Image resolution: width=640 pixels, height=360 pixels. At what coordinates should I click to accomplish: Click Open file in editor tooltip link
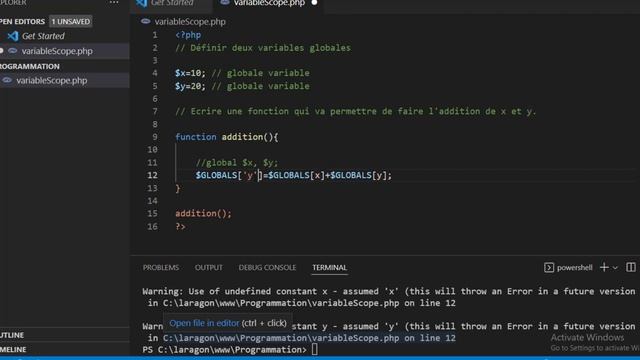204,323
